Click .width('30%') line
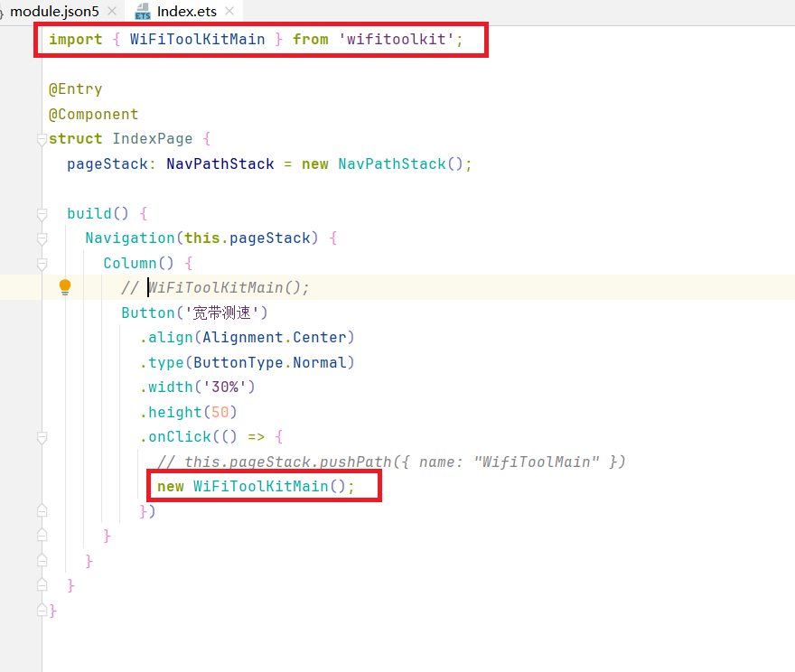Screen dimensions: 795x672 pos(197,387)
